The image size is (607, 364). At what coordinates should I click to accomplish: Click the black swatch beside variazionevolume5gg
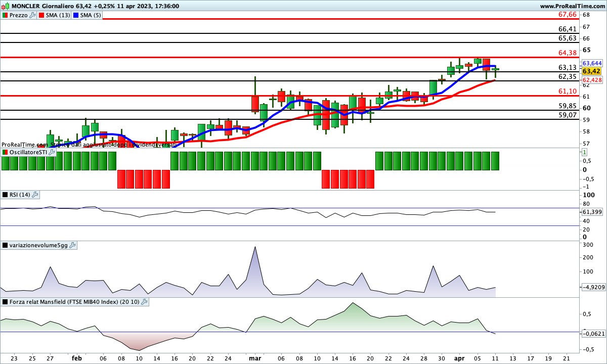(5, 245)
